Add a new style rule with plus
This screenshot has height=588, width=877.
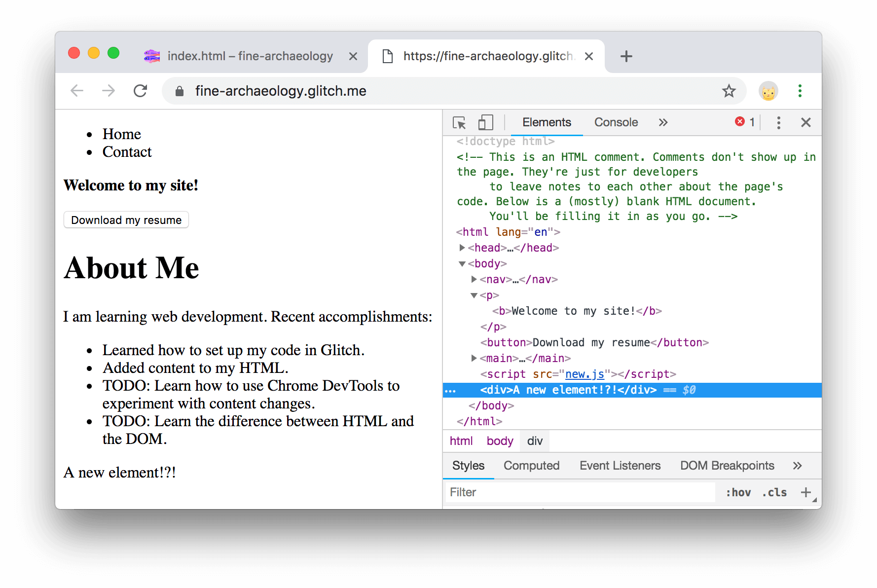pyautogui.click(x=806, y=492)
